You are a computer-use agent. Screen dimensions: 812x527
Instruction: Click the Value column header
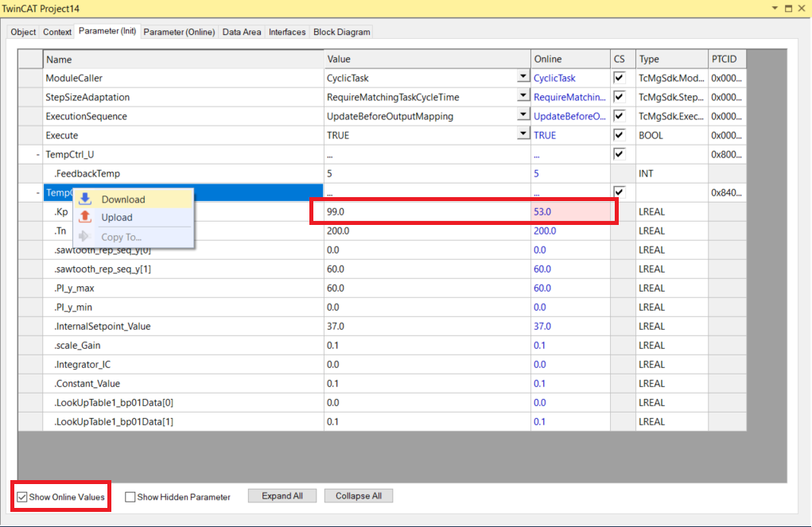[x=427, y=59]
